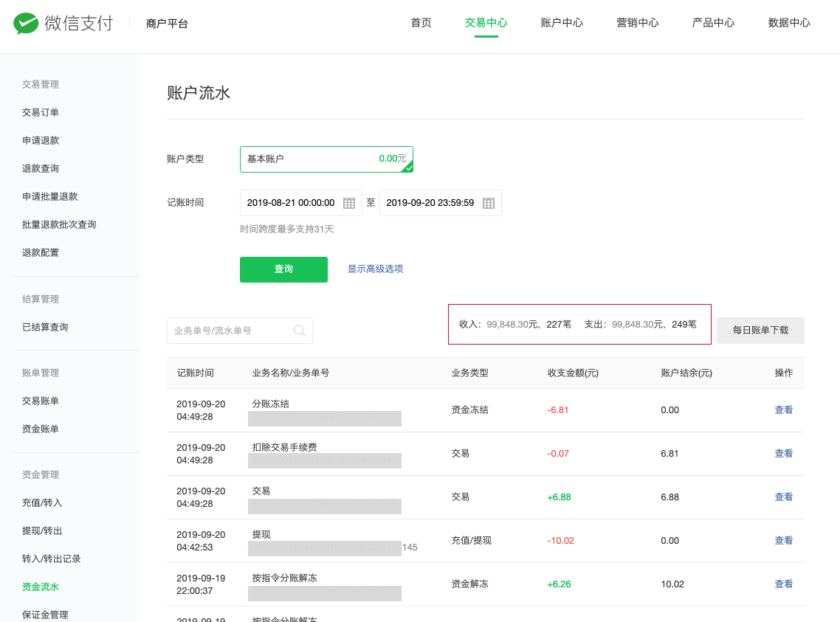Click 查看 for +6.26 按指令分账解冻 row
This screenshot has width=840, height=622.
[x=783, y=584]
